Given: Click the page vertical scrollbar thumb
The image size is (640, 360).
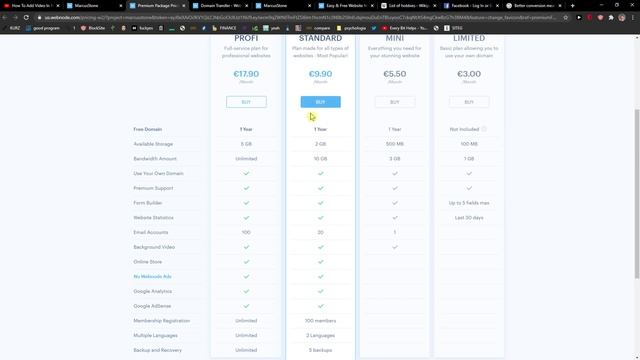Looking at the screenshot, I should point(637,194).
